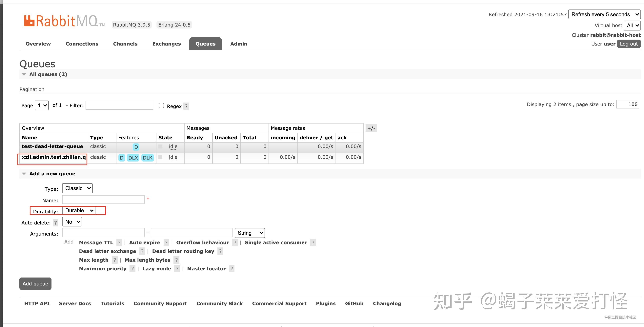
Task: Click help icon next to Lazy mode
Action: tap(177, 269)
